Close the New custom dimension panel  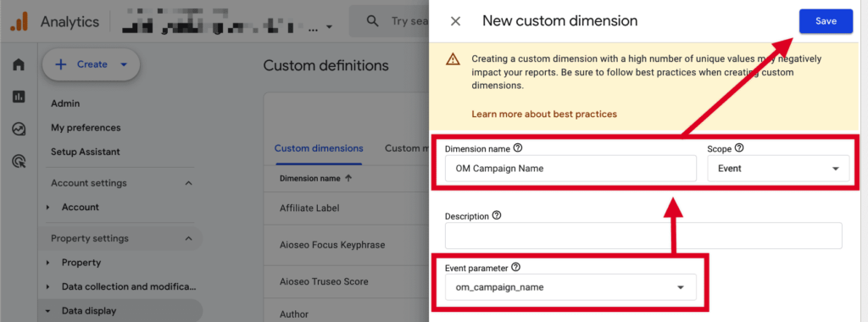(455, 21)
